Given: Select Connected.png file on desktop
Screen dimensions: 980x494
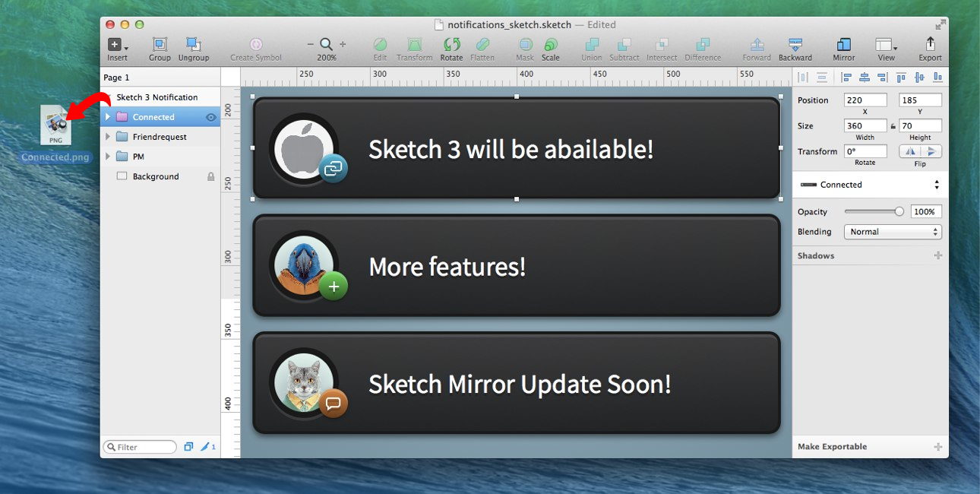Looking at the screenshot, I should click(56, 134).
